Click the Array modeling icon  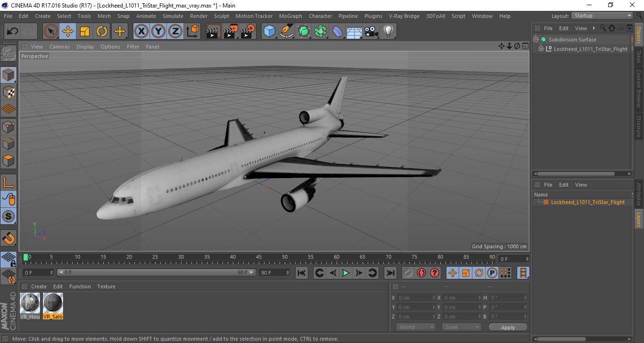[321, 32]
